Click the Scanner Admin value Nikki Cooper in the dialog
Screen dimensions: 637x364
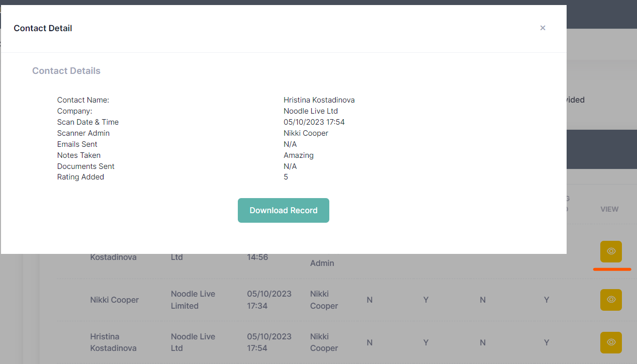point(306,133)
